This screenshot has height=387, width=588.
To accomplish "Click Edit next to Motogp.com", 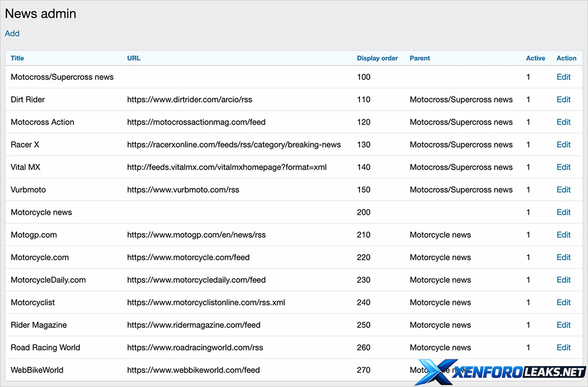I will [x=563, y=235].
